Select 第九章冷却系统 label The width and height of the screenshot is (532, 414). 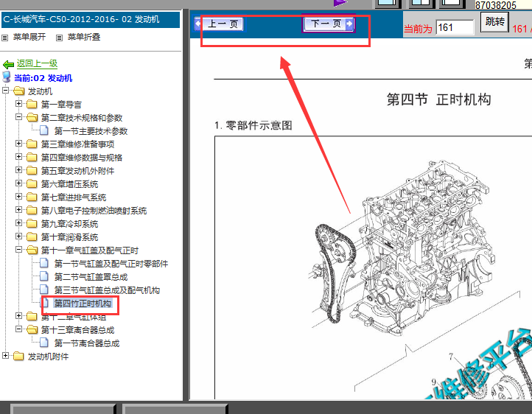point(69,224)
